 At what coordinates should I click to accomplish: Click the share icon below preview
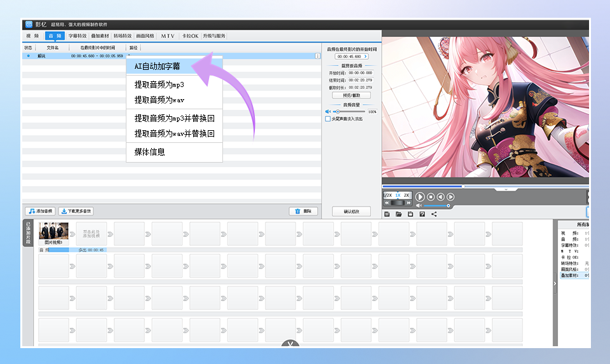434,214
